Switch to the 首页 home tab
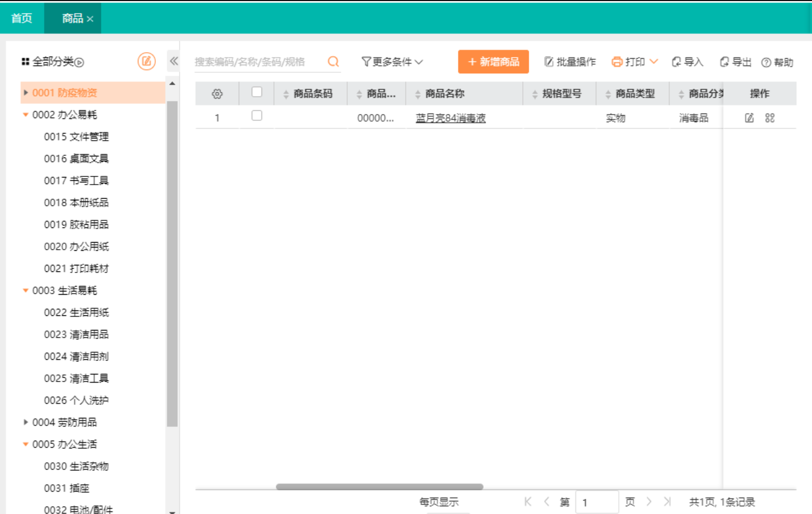Image resolution: width=812 pixels, height=514 pixels. [22, 18]
